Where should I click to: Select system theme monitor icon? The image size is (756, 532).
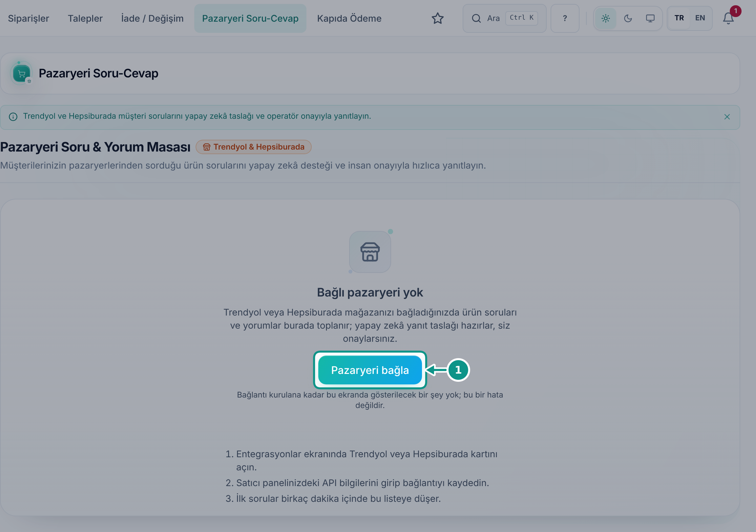(x=650, y=18)
